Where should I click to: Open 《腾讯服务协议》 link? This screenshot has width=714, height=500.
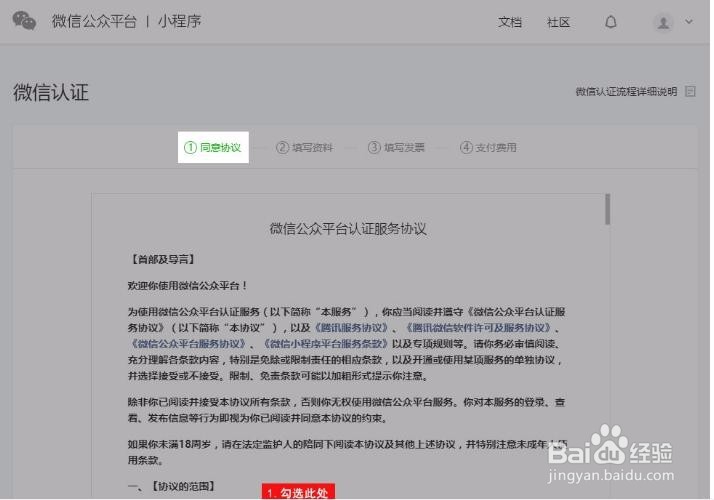click(351, 327)
